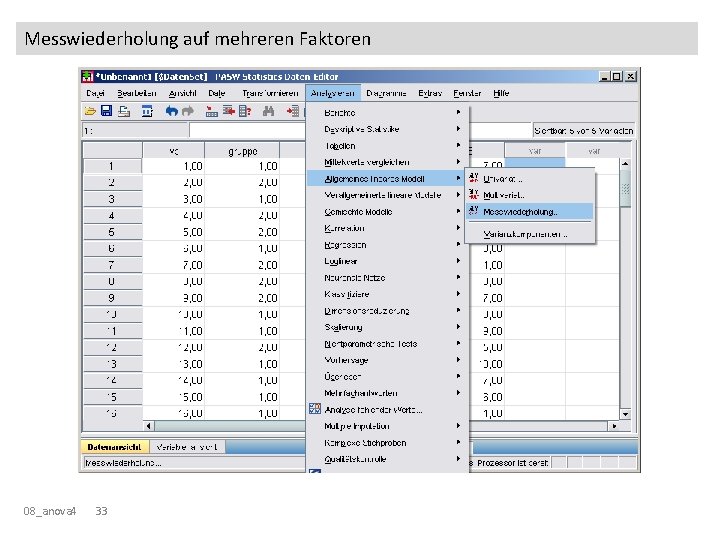Select Nichtparametrische Tests menu entry

(386, 343)
